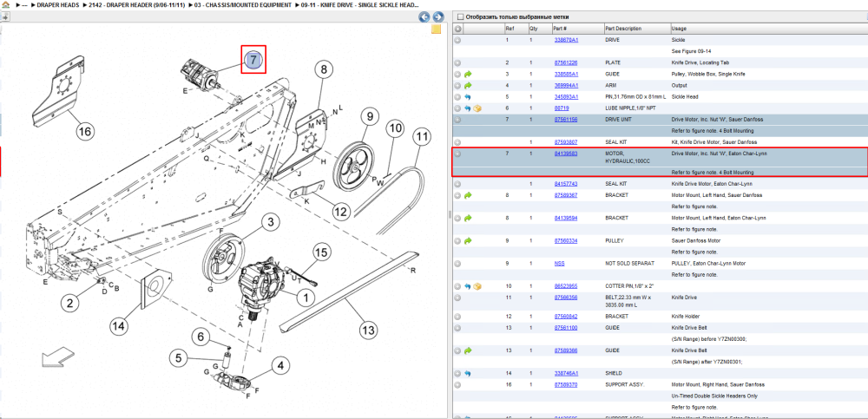Click the pin panel icon below home
The height and width of the screenshot is (419, 868).
(5, 16)
